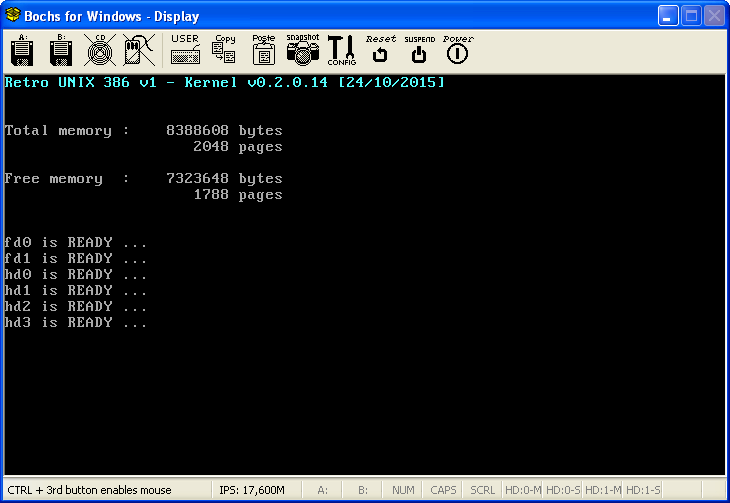Click the Reset button in toolbar
The height and width of the screenshot is (503, 730).
click(380, 50)
